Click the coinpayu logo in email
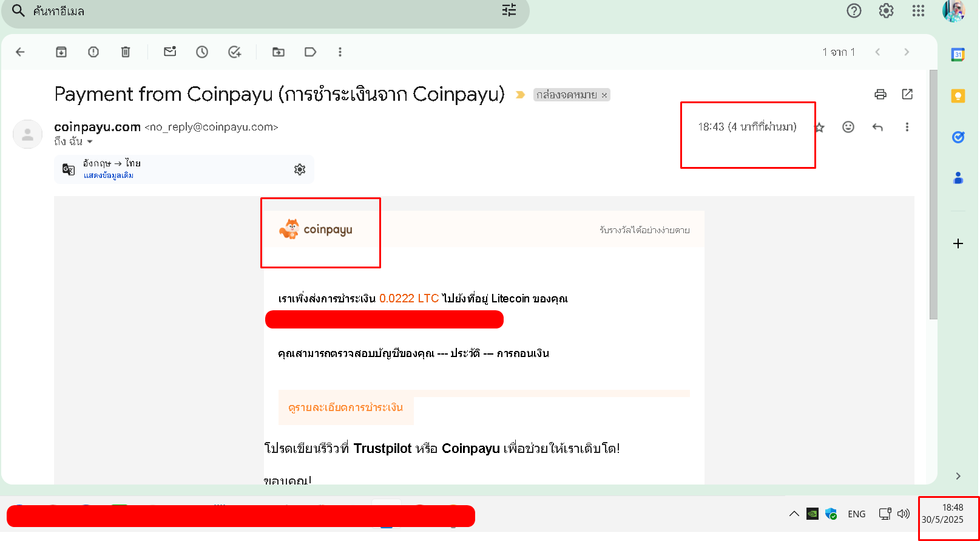Viewport: 980px width, 541px height. [x=316, y=230]
